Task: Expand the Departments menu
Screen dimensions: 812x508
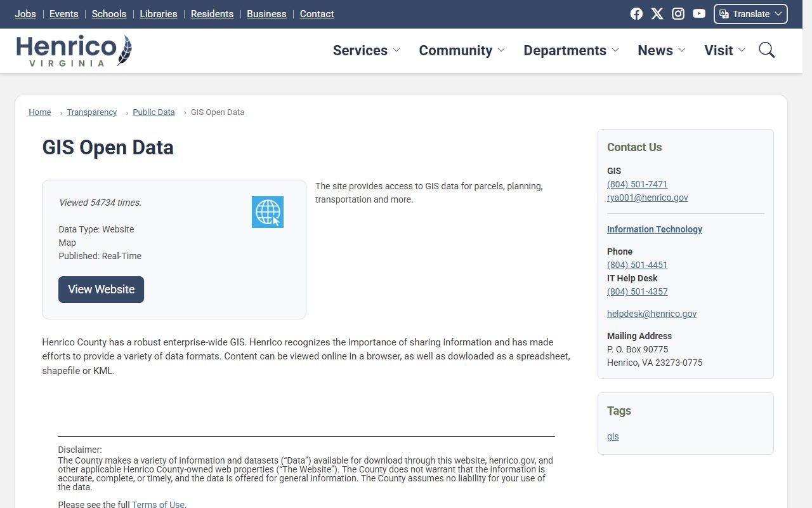Action: tap(571, 50)
